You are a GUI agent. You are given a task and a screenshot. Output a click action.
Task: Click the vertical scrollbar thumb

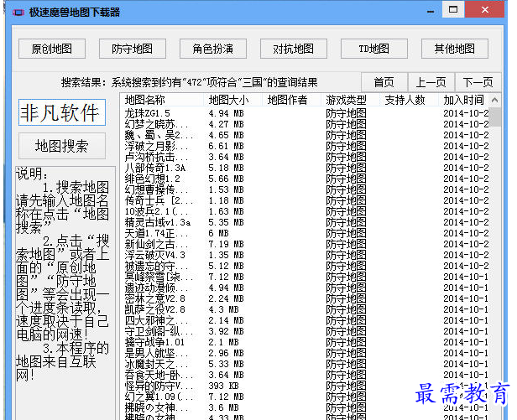494,117
